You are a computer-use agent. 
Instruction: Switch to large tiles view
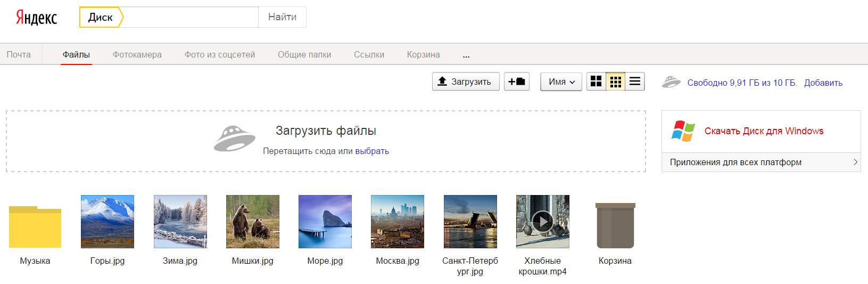(596, 82)
